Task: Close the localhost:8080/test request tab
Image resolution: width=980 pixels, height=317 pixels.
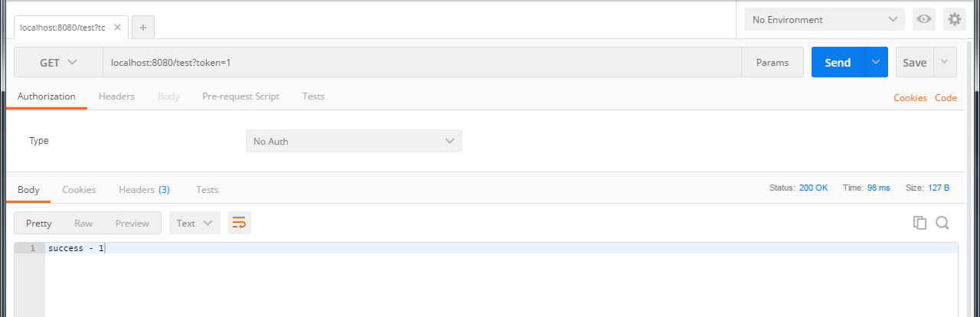Action: click(x=117, y=27)
